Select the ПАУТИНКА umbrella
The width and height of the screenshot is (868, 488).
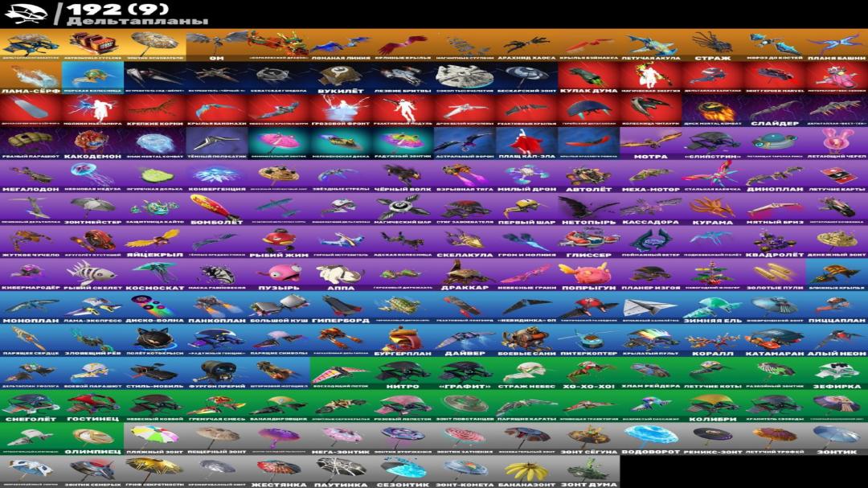coord(341,471)
